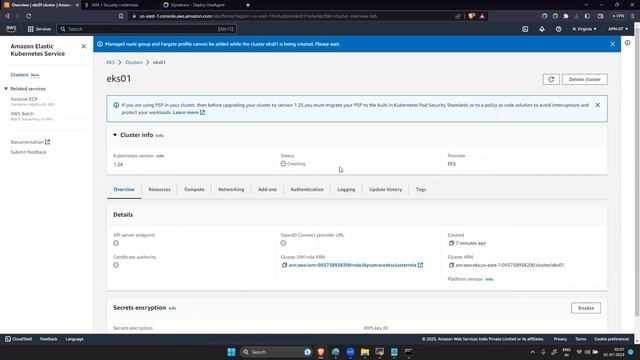Click Feedback in the footer bar

pos(49,339)
